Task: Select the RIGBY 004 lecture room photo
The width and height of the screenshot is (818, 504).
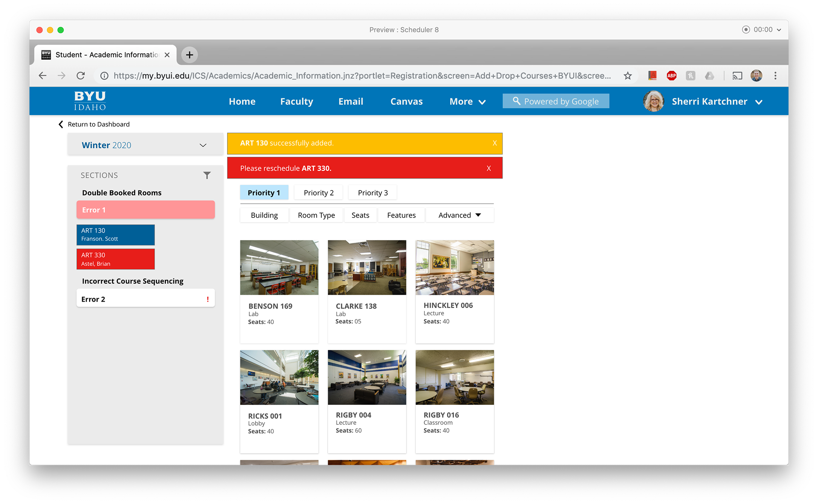Action: pyautogui.click(x=367, y=377)
